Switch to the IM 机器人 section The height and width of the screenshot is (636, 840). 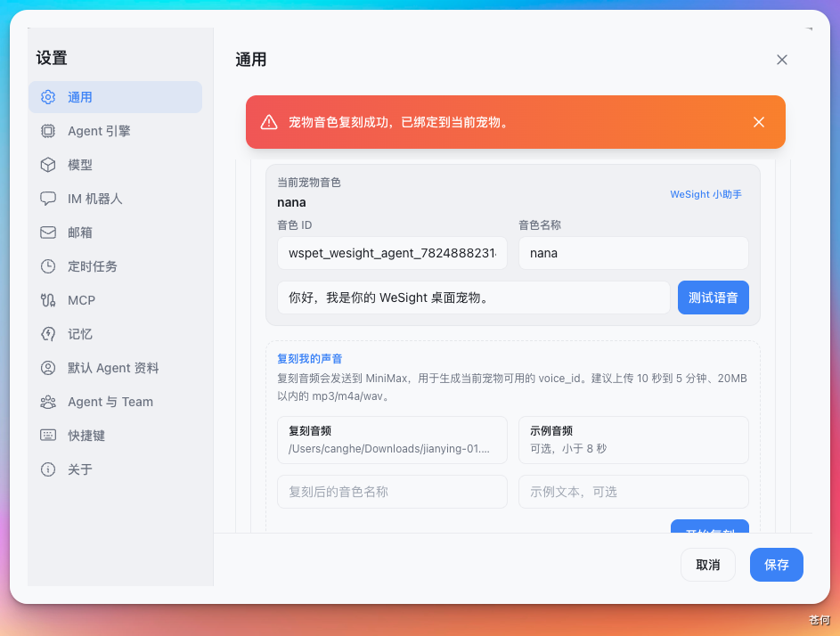[115, 199]
